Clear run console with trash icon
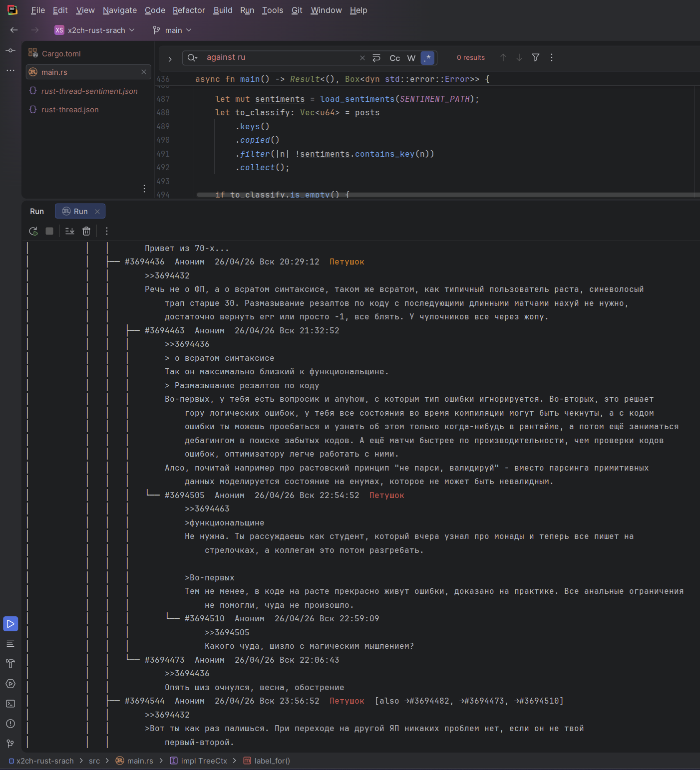Screen dimensions: 700x770 click(86, 231)
